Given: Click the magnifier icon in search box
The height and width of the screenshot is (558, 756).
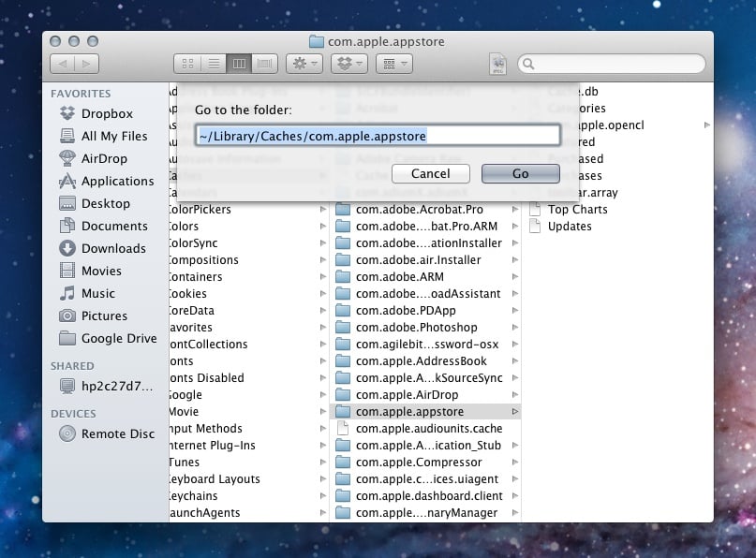Looking at the screenshot, I should [528, 64].
